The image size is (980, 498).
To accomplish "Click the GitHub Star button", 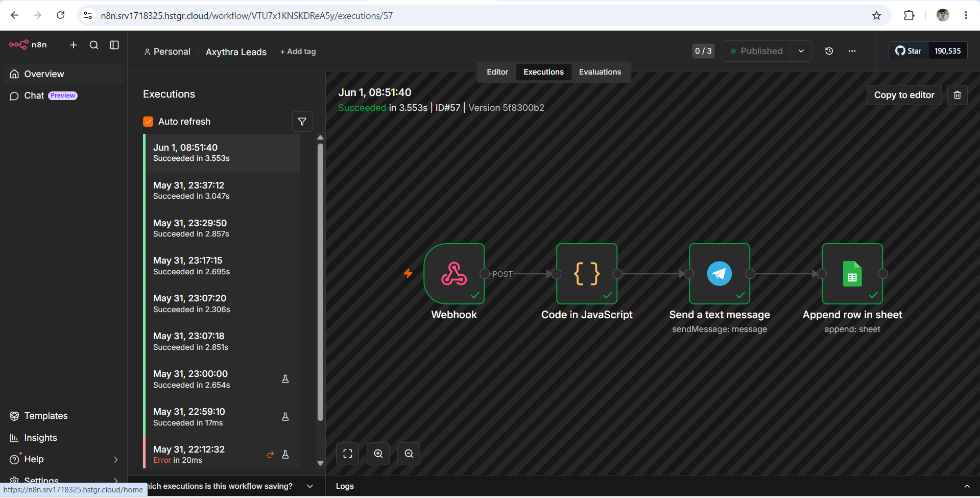I will pyautogui.click(x=909, y=51).
